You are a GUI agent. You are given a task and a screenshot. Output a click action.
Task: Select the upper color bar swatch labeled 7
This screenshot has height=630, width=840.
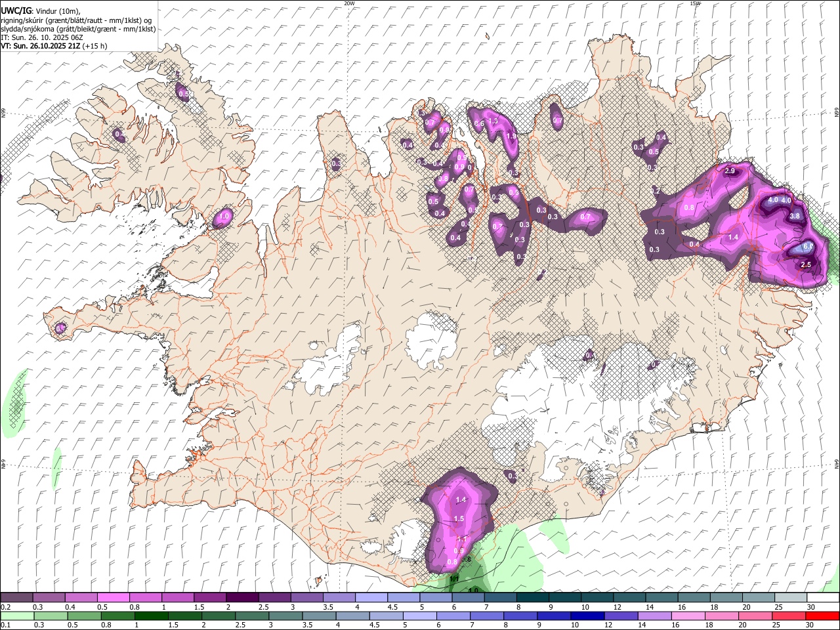tap(500, 597)
